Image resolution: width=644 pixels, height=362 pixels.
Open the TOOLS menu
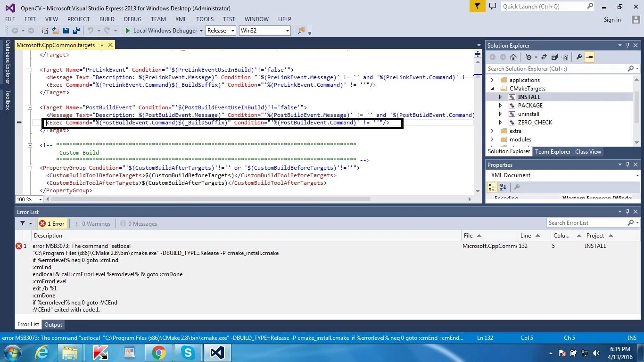point(205,19)
